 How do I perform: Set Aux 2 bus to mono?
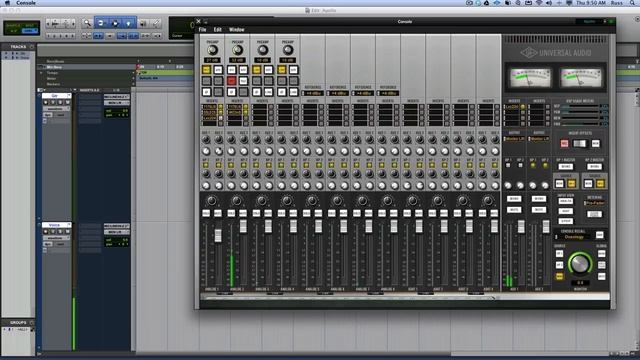click(539, 199)
